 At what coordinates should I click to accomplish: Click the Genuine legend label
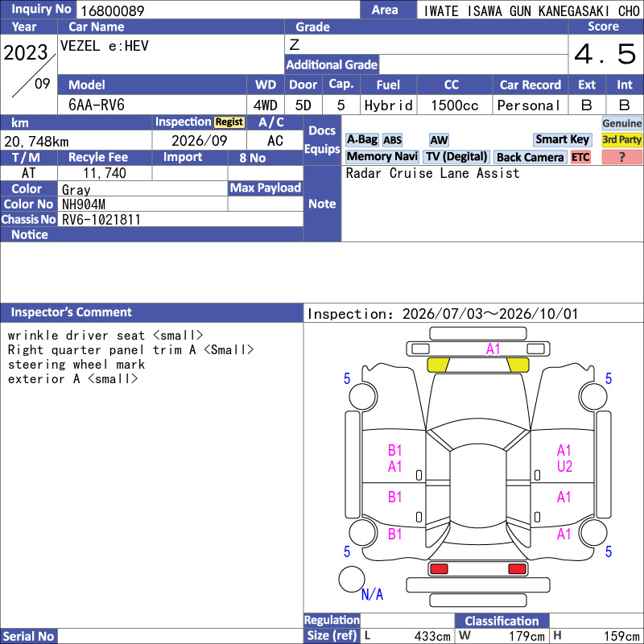(x=621, y=123)
